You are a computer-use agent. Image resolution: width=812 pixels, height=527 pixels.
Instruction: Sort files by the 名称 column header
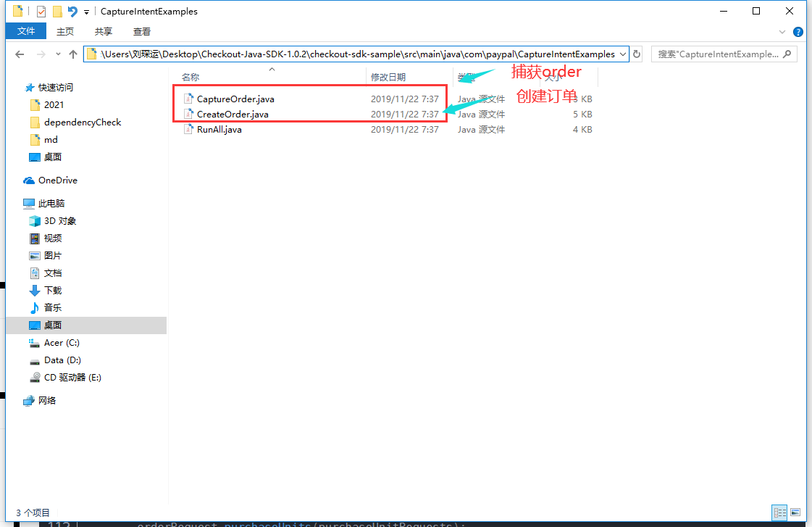pos(191,77)
